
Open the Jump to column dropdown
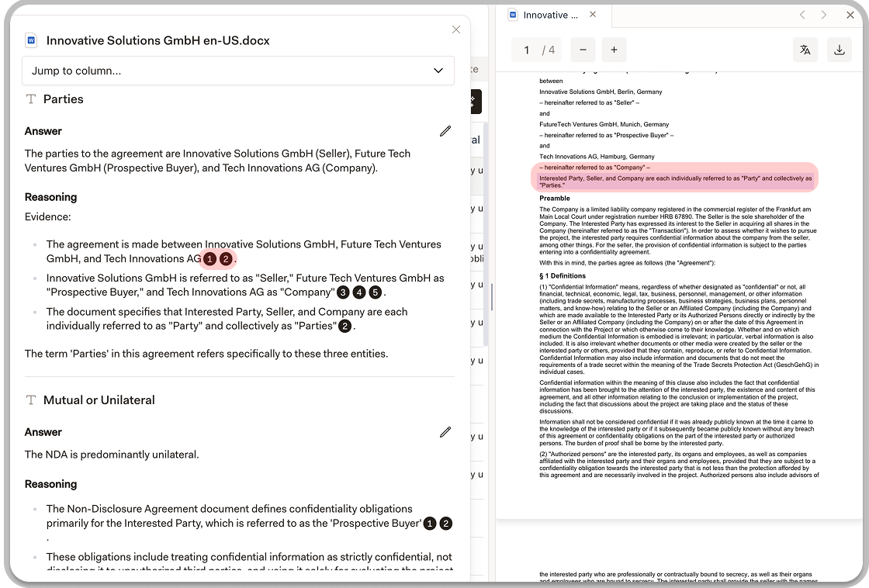tap(238, 71)
